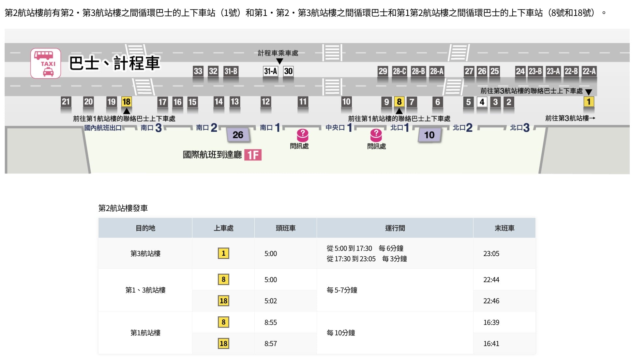Click the information desk icon near 中央口1
Image resolution: width=632 pixels, height=364 pixels.
click(x=376, y=135)
